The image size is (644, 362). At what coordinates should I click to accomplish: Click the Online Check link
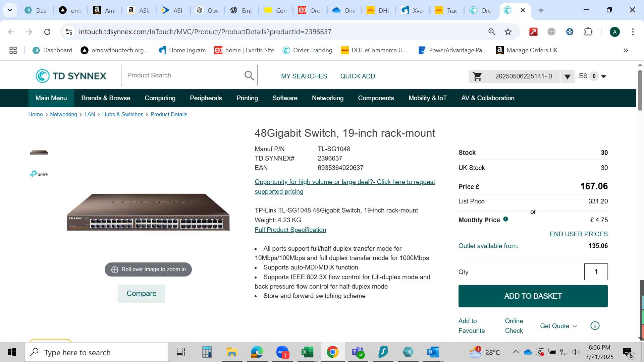click(x=514, y=326)
